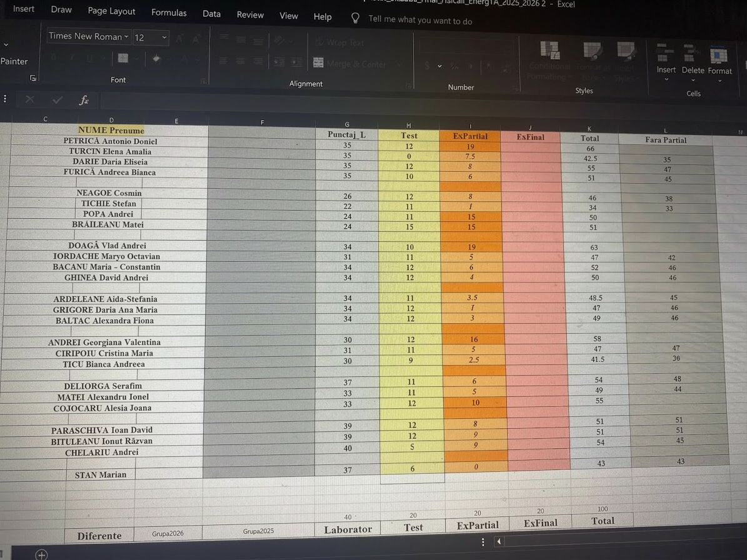The height and width of the screenshot is (560, 747).
Task: Click Decrease Font Size icon
Action: pos(196,39)
